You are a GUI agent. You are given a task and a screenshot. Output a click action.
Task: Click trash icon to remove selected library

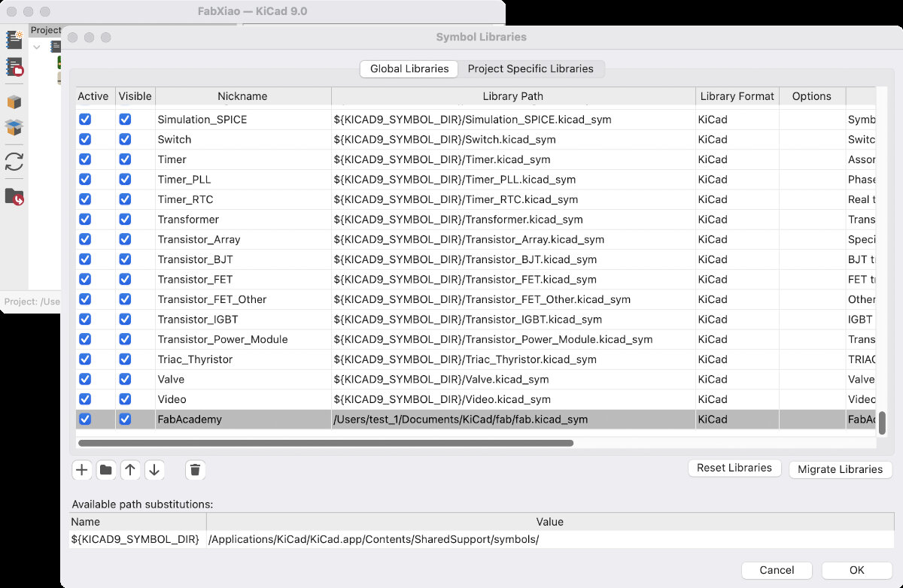pyautogui.click(x=195, y=470)
